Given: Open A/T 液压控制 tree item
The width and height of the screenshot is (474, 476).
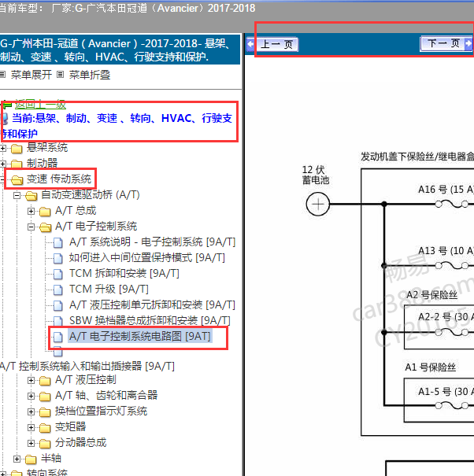Looking at the screenshot, I should (86, 380).
